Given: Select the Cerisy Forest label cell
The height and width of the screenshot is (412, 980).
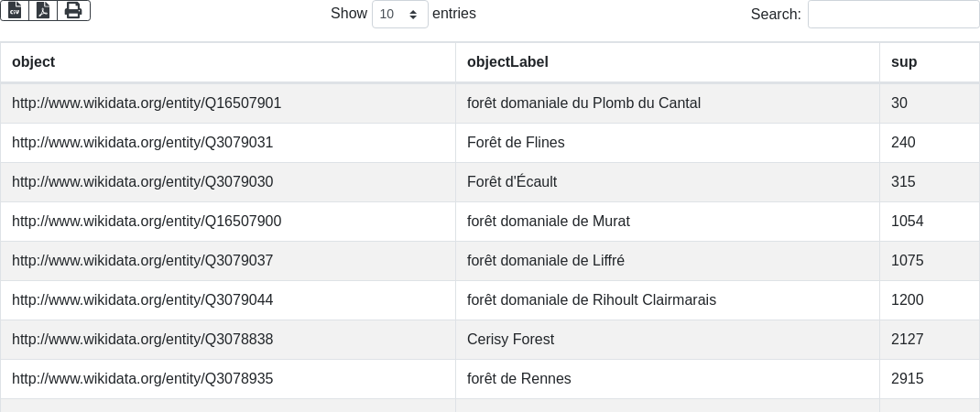Looking at the screenshot, I should pyautogui.click(x=510, y=340).
